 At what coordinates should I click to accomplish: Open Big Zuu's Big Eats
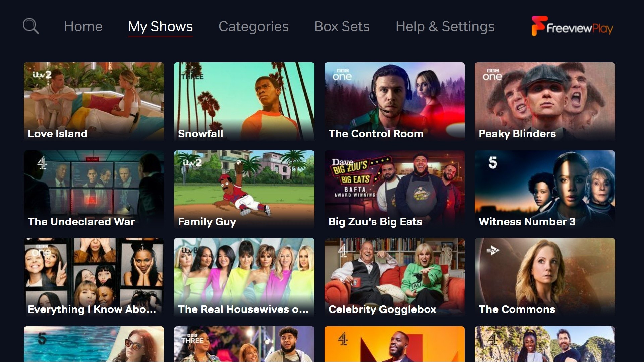pyautogui.click(x=394, y=190)
